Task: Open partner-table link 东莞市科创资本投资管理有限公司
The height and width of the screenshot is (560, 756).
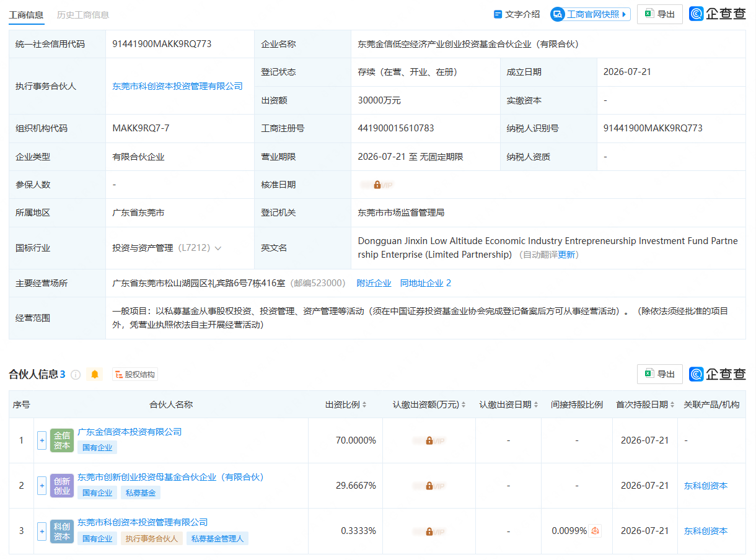Action: pyautogui.click(x=143, y=522)
